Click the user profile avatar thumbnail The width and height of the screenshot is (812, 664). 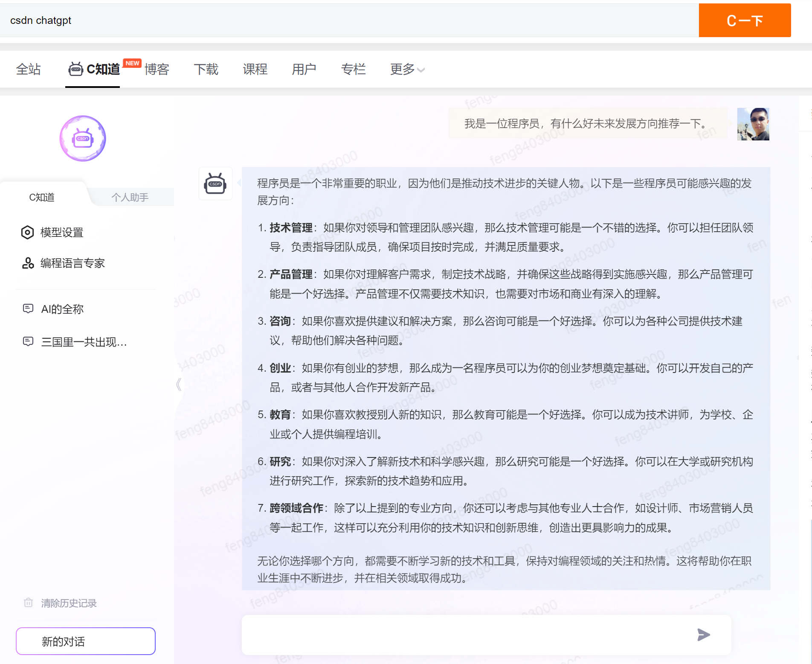click(753, 124)
